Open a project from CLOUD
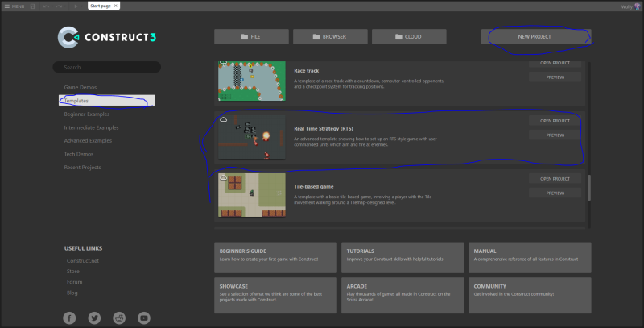The height and width of the screenshot is (328, 644). pyautogui.click(x=409, y=36)
